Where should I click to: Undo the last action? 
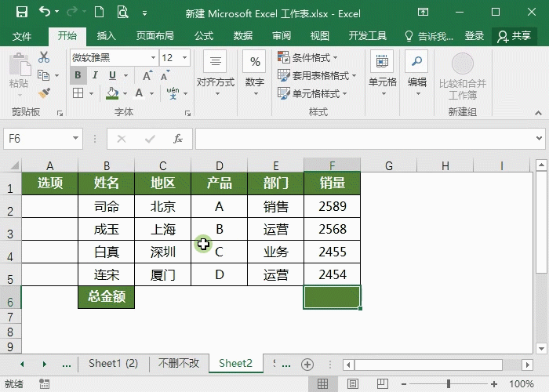tap(45, 13)
